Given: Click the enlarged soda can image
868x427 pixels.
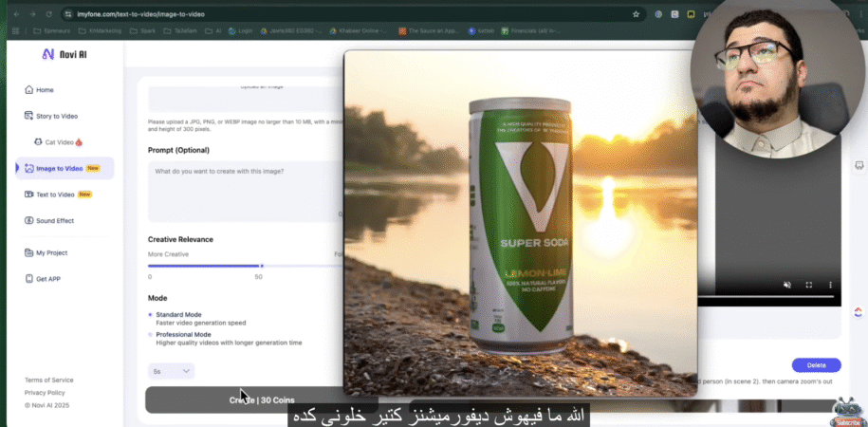Looking at the screenshot, I should [x=521, y=223].
